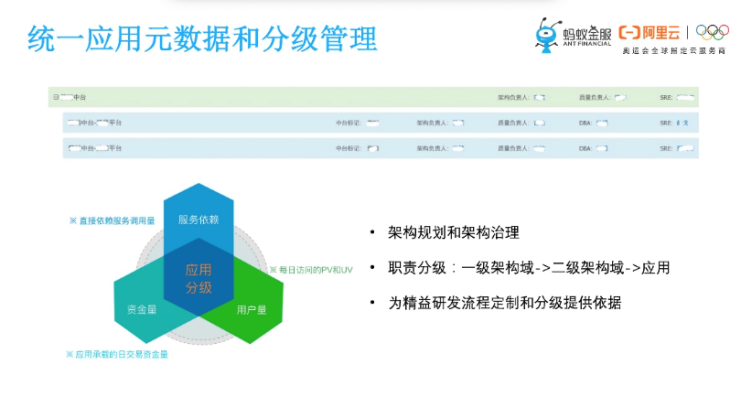This screenshot has height=397, width=741.
Task: Click the 蚂蚁金服 ANT FINANCIAL text
Action: [587, 36]
